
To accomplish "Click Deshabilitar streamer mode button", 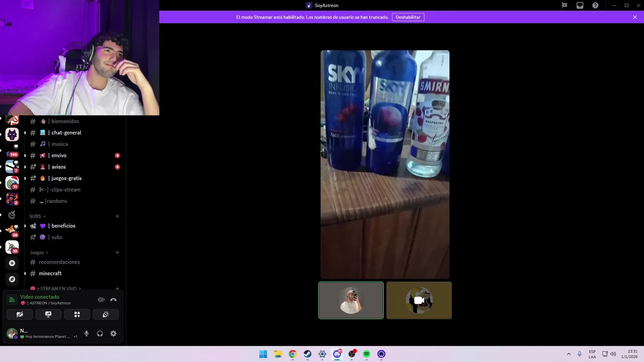I will pyautogui.click(x=408, y=17).
